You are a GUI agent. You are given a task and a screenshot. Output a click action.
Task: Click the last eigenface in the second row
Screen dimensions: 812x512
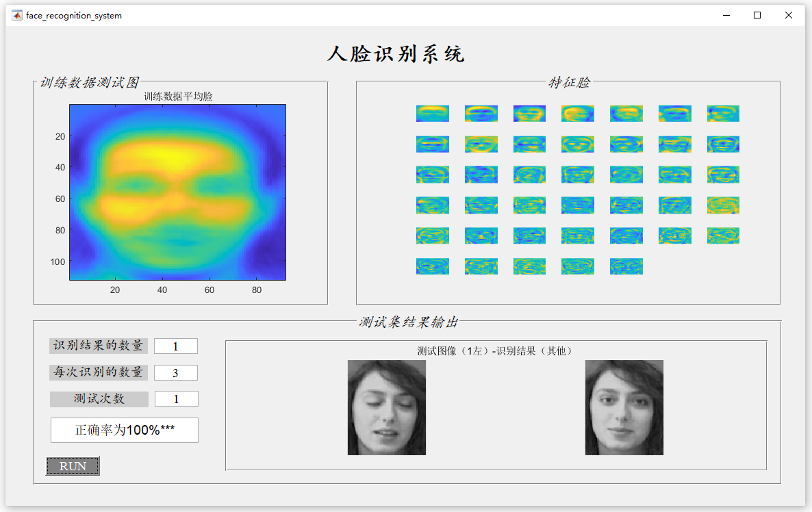click(723, 144)
